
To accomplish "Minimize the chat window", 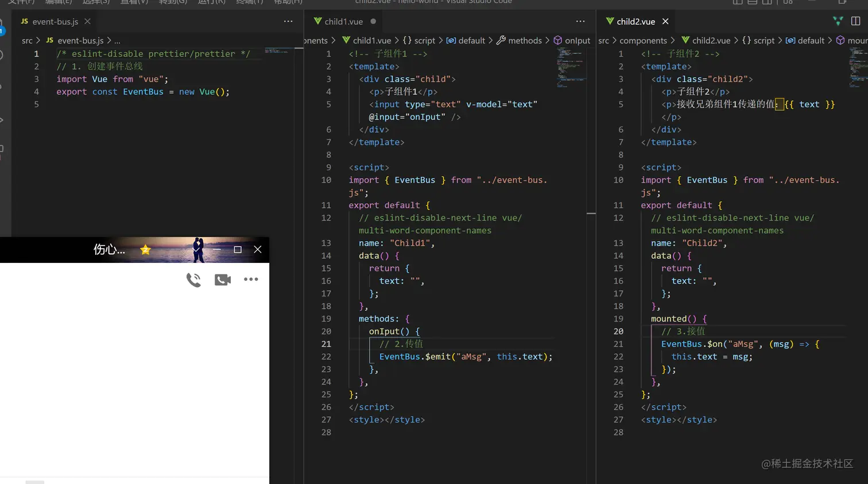I will (216, 250).
